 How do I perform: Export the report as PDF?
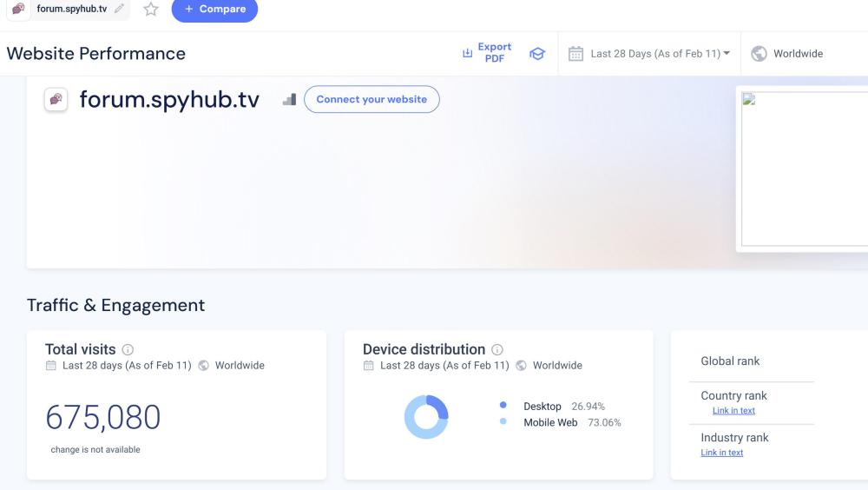point(487,53)
